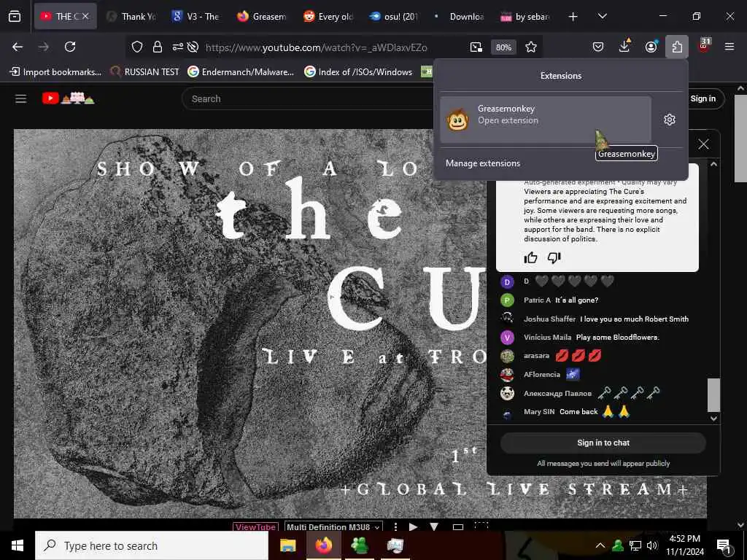Bookmark this page with the star icon
747x560 pixels.
[x=531, y=47]
